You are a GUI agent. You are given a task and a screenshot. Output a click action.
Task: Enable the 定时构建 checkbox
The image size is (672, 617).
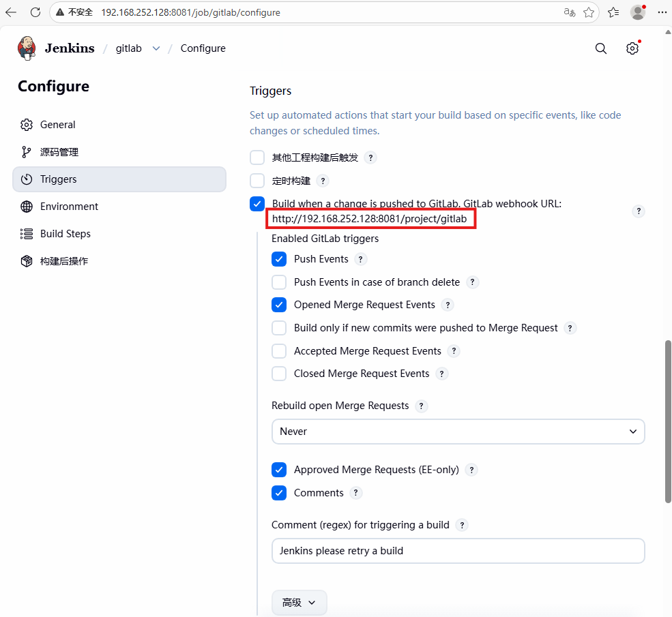tap(257, 180)
